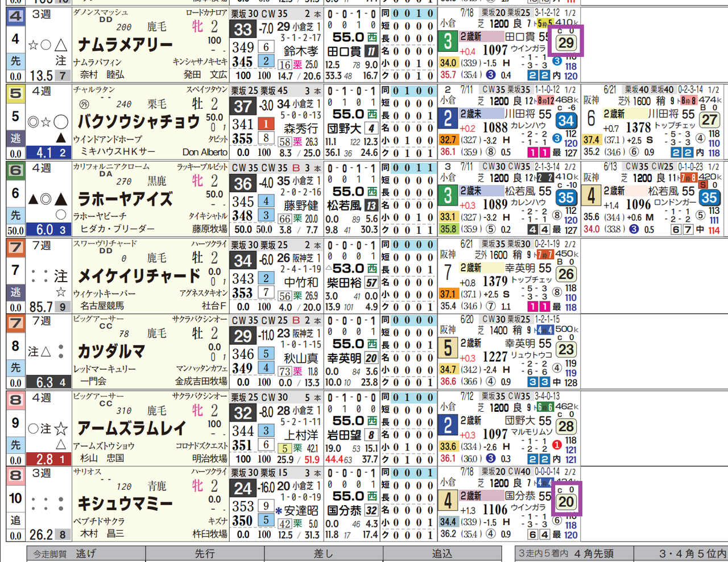The width and height of the screenshot is (728, 562).
Task: Click the 6.3 odds for カツダルマ
Action: coord(44,383)
